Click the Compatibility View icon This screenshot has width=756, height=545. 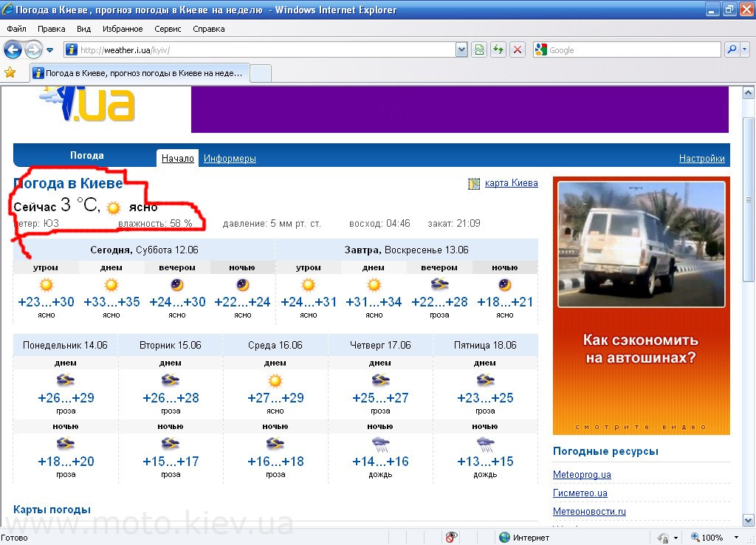(480, 50)
